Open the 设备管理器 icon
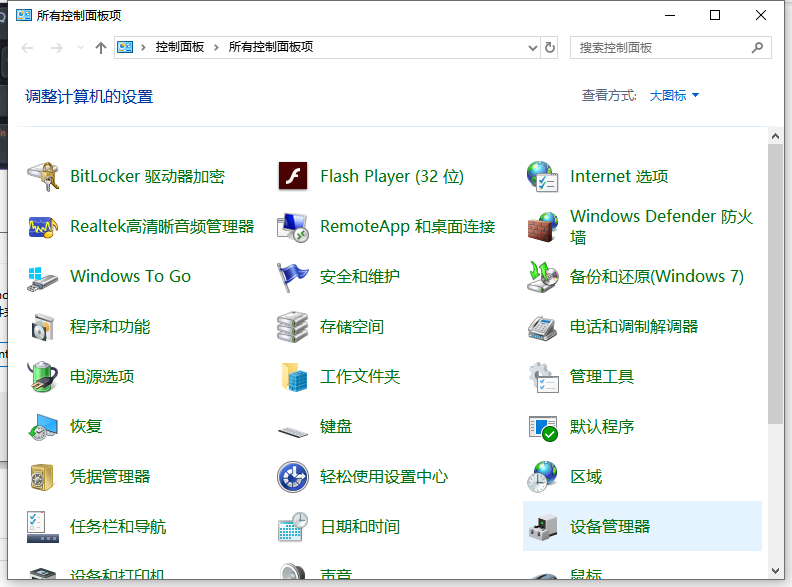 (542, 527)
